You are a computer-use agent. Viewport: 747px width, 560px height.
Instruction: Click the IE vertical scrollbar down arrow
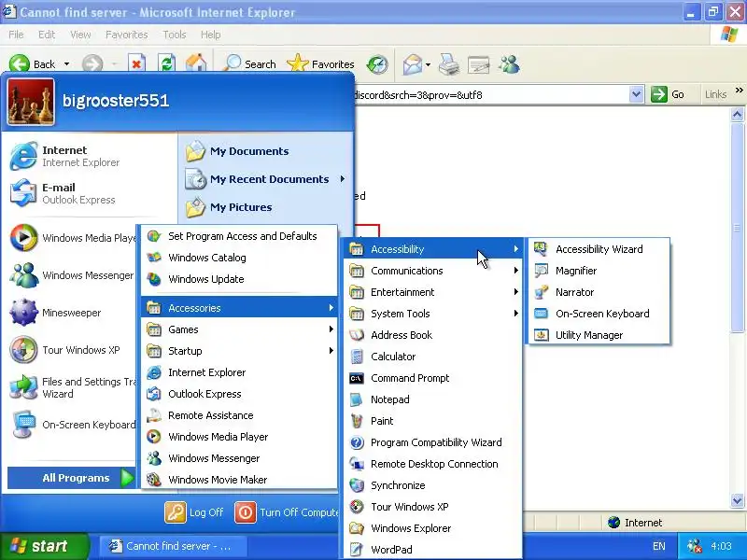pos(737,500)
